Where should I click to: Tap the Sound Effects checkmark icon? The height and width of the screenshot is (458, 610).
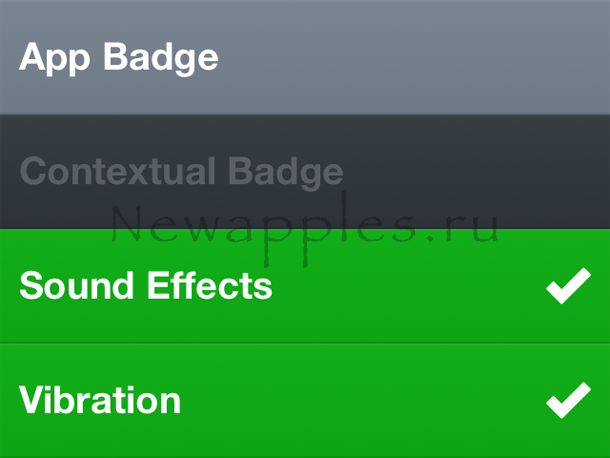coord(568,288)
